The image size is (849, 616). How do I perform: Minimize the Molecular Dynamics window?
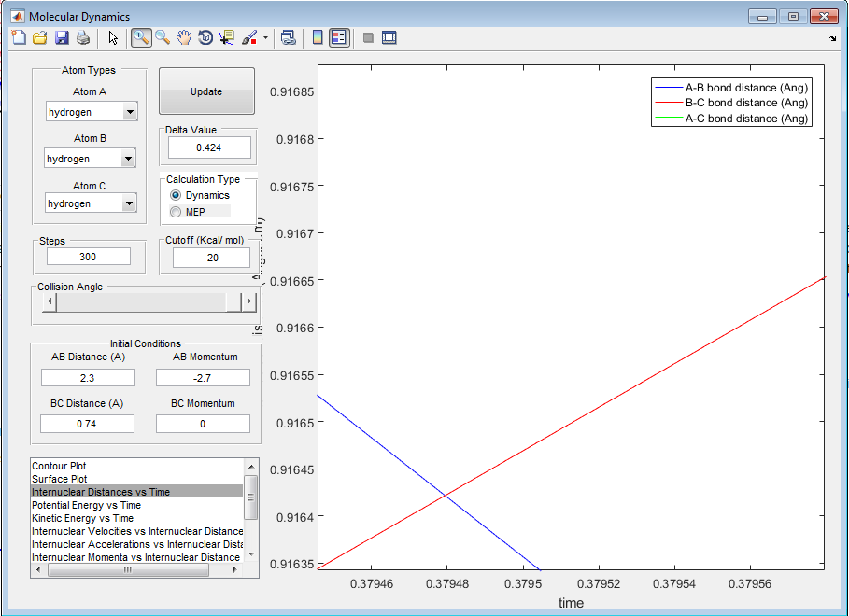click(763, 16)
